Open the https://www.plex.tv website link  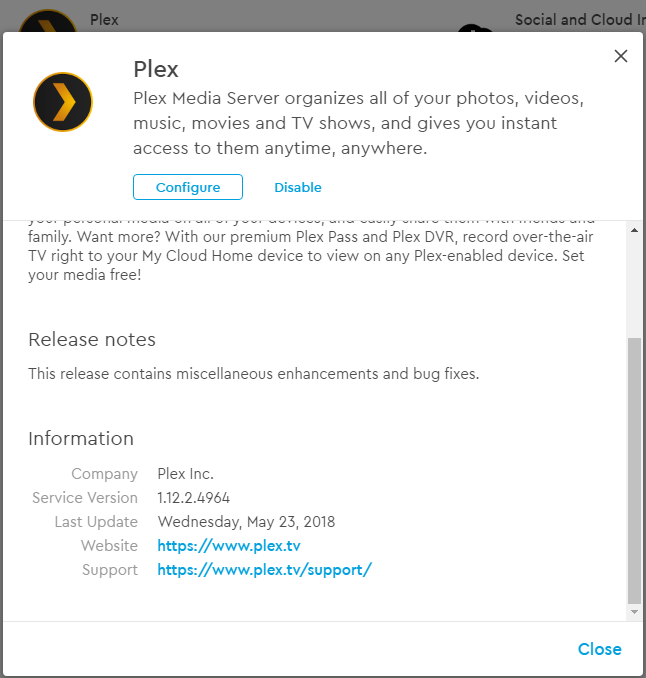pos(229,546)
